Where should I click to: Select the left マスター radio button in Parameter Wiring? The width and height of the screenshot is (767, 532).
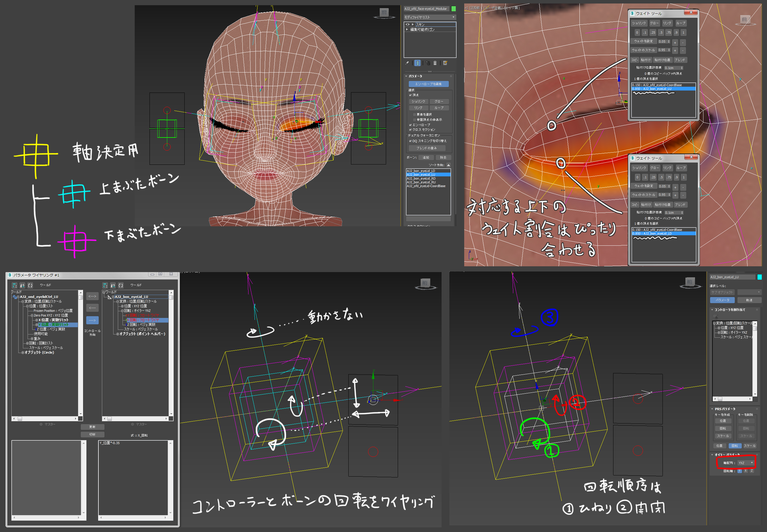point(41,424)
